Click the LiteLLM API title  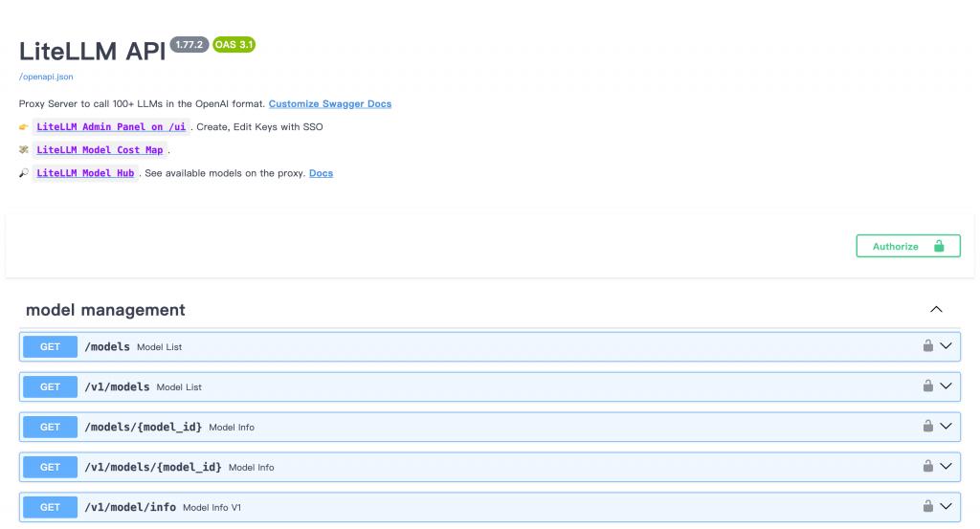[93, 52]
